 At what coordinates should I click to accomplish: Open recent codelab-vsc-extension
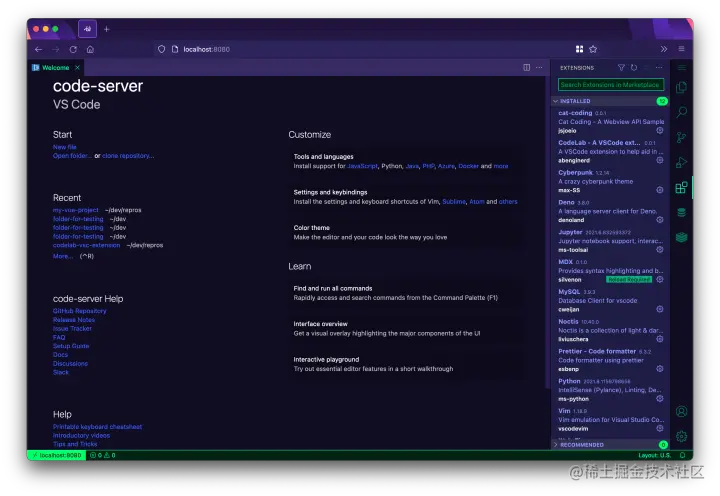pos(86,245)
